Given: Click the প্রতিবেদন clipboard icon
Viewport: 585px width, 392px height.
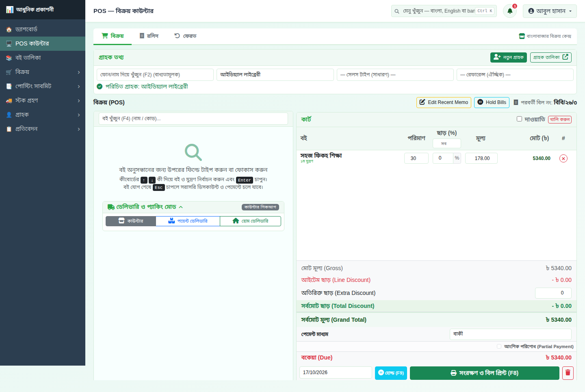Looking at the screenshot, I should tap(9, 129).
